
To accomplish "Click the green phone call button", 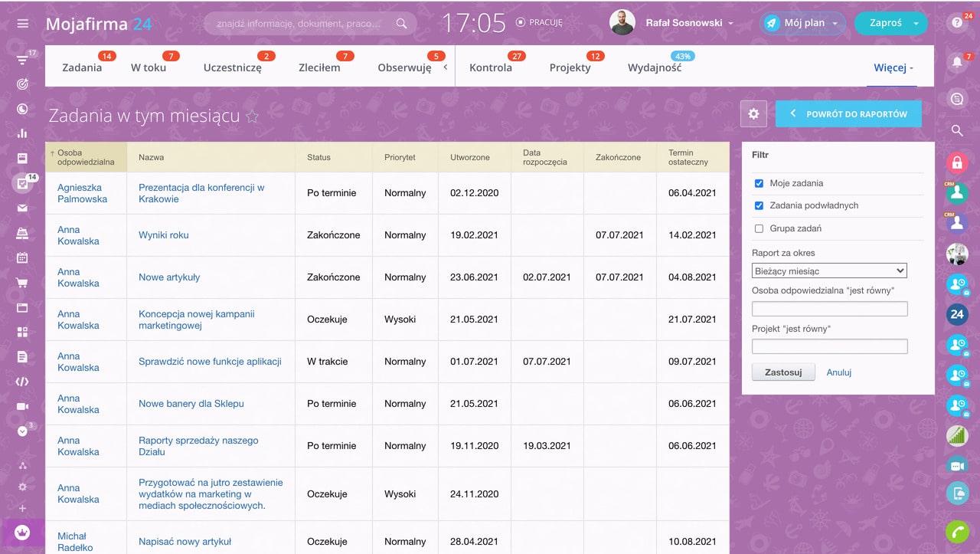I will 956,531.
